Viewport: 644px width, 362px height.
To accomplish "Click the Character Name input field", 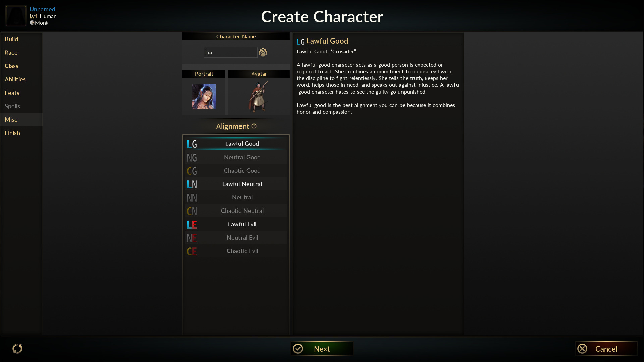I will pos(231,52).
